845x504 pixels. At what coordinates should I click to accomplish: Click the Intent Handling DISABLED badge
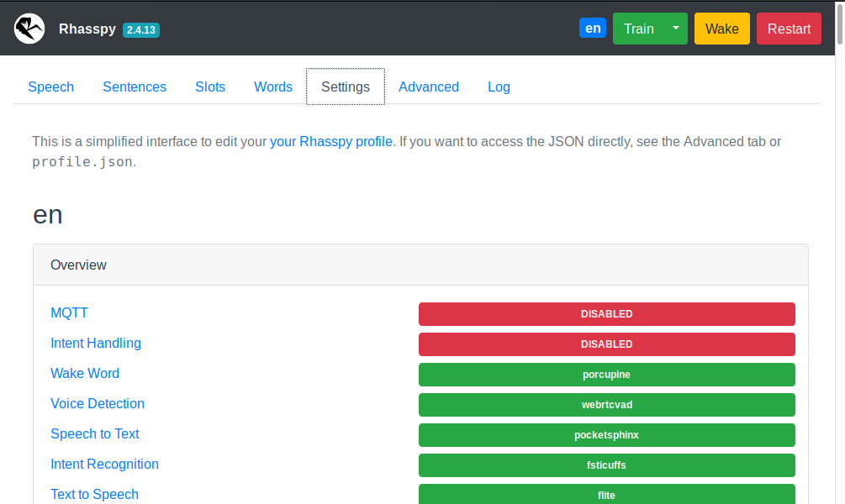pos(607,344)
